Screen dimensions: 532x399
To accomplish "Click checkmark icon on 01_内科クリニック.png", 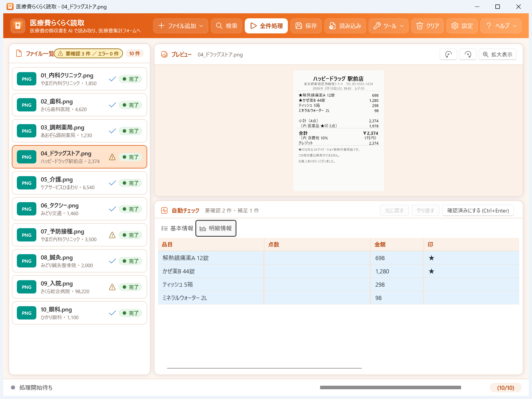I will [x=112, y=79].
